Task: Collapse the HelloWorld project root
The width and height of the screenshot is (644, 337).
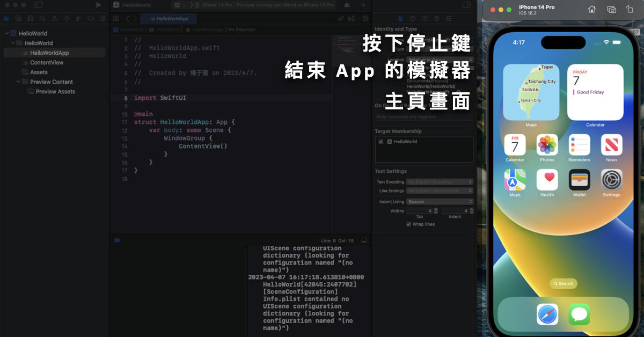Action: tap(7, 33)
